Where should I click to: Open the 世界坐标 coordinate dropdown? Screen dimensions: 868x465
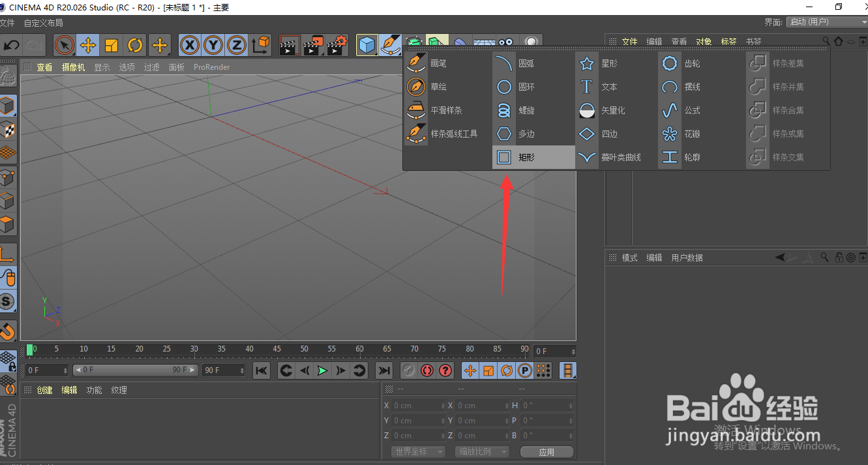(x=418, y=451)
